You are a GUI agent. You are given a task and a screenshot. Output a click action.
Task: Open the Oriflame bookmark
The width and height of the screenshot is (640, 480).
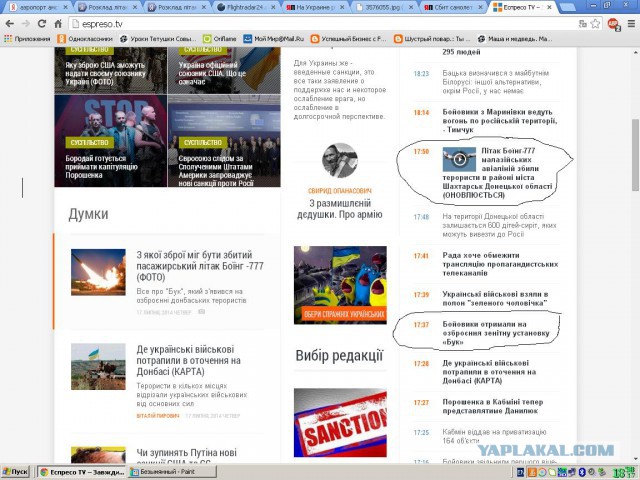click(x=220, y=39)
